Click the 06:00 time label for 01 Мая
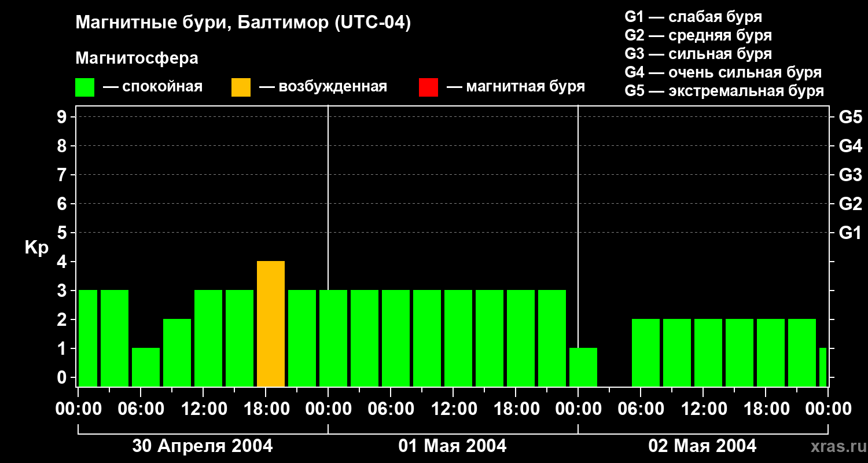The height and width of the screenshot is (463, 868). point(390,409)
